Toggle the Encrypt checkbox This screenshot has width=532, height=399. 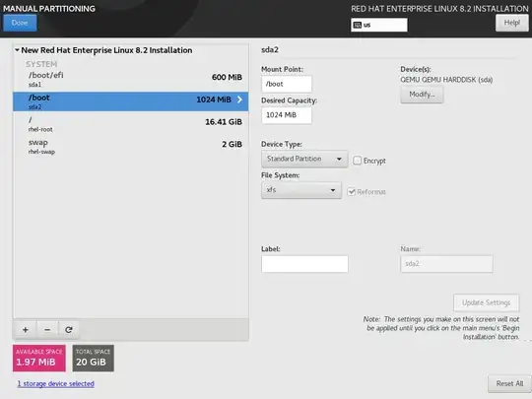pos(358,161)
